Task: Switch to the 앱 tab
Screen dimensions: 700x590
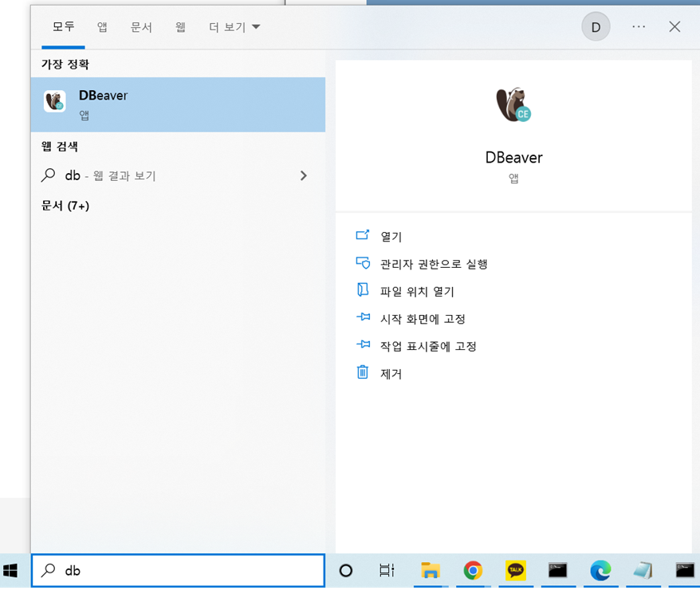Action: click(102, 27)
